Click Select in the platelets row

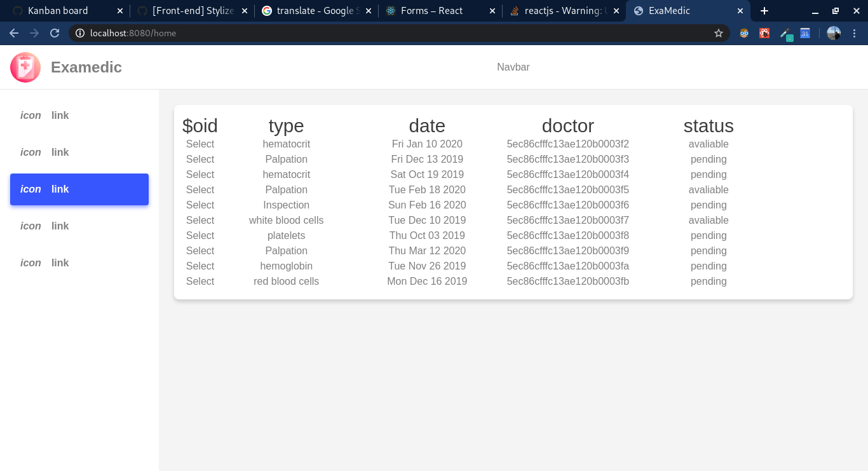point(200,236)
